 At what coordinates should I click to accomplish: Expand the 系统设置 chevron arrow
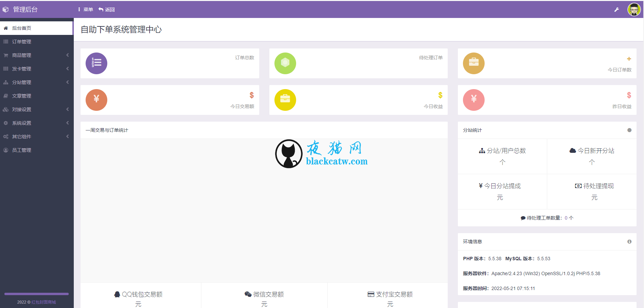pyautogui.click(x=67, y=123)
